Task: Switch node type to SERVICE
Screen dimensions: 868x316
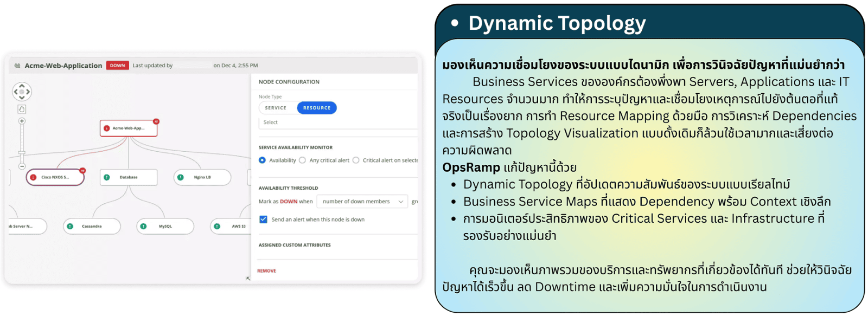Action: coord(276,108)
